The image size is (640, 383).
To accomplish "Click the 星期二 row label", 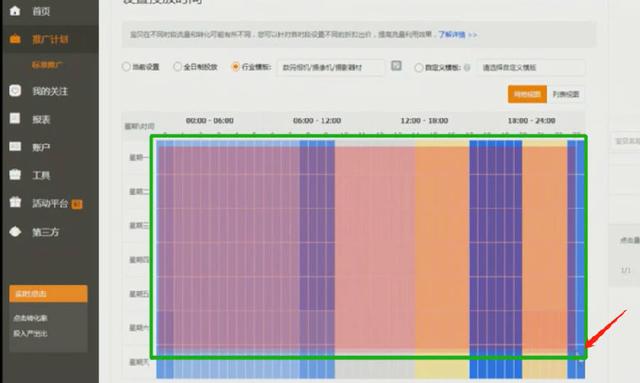I will click(x=139, y=192).
